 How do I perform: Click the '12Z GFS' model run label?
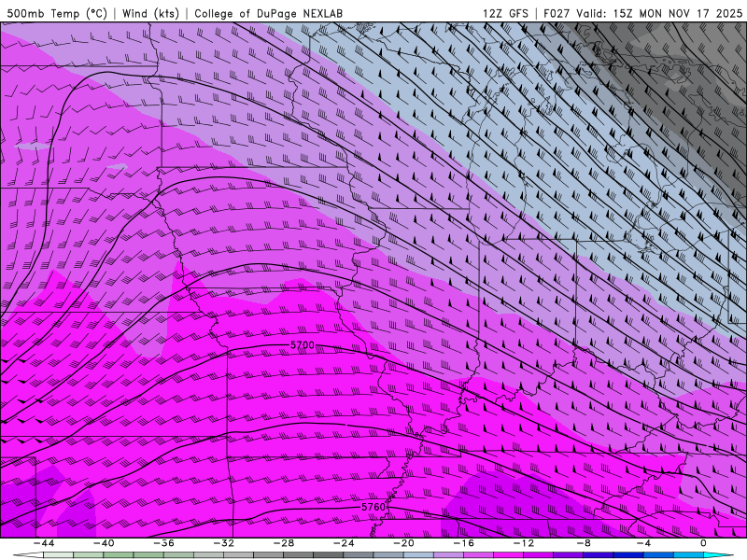tap(505, 13)
